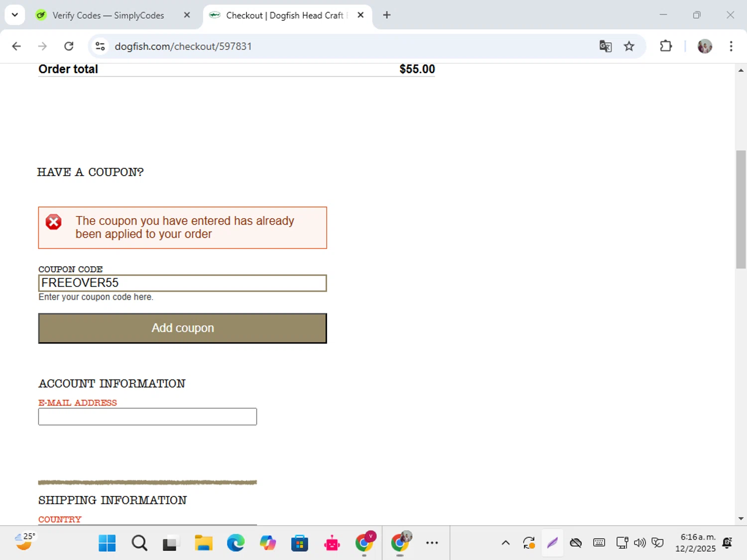
Task: Bookmark this page with the star icon
Action: coord(629,46)
